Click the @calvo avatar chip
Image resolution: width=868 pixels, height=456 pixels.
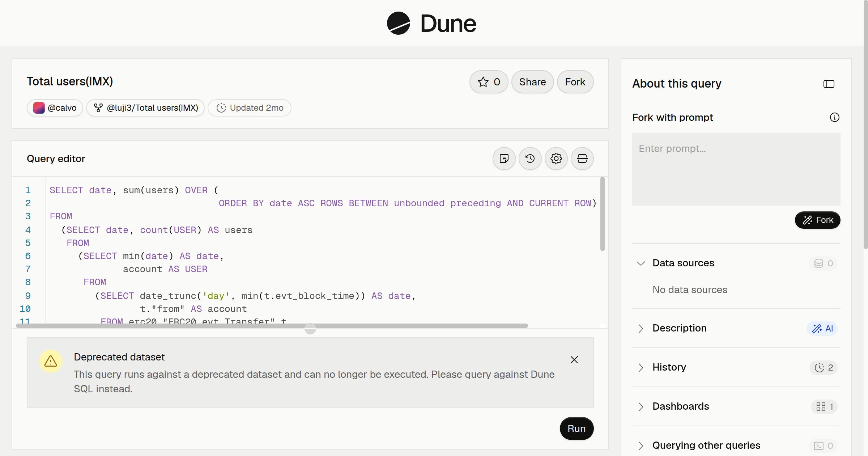pyautogui.click(x=55, y=108)
